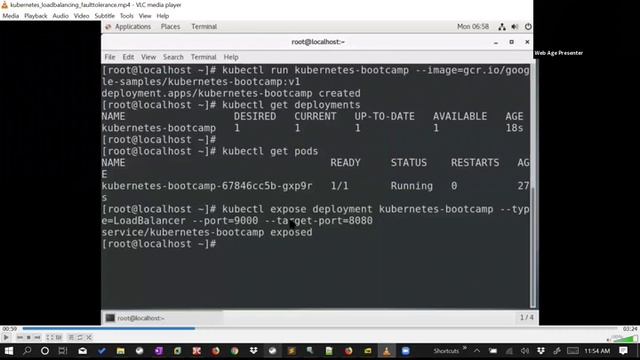Viewport: 640px width, 360px height.
Task: Open the terminal View menu
Action: 149,57
